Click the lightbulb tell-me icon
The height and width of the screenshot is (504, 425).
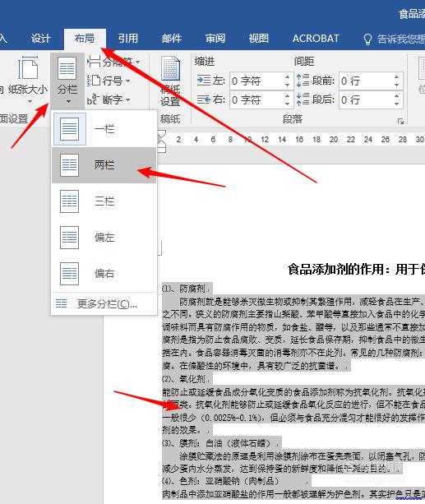pyautogui.click(x=367, y=39)
